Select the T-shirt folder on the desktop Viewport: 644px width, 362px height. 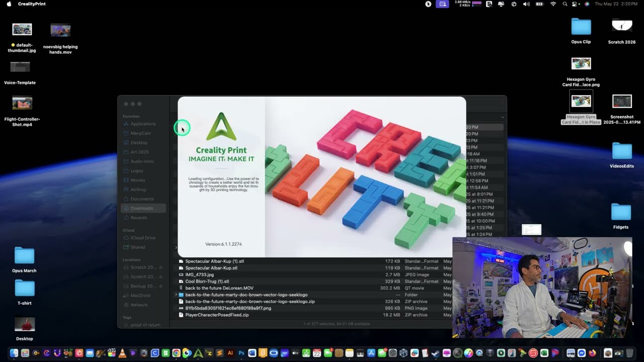point(24,293)
